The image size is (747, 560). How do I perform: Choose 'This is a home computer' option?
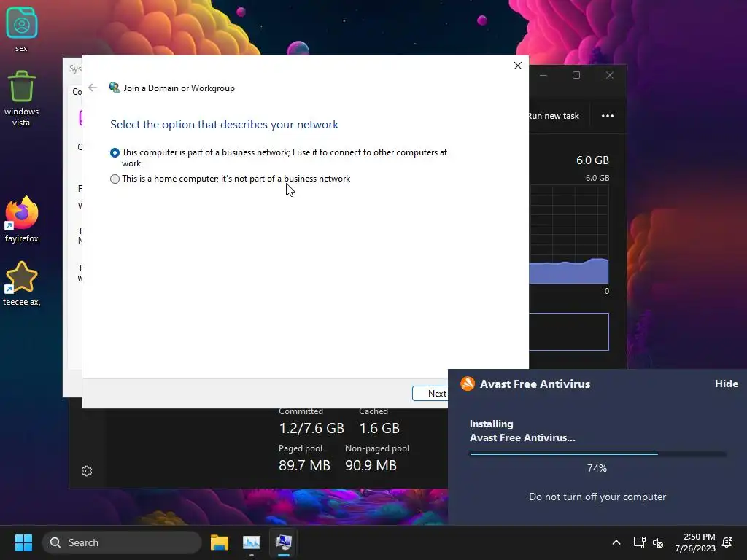pos(115,179)
